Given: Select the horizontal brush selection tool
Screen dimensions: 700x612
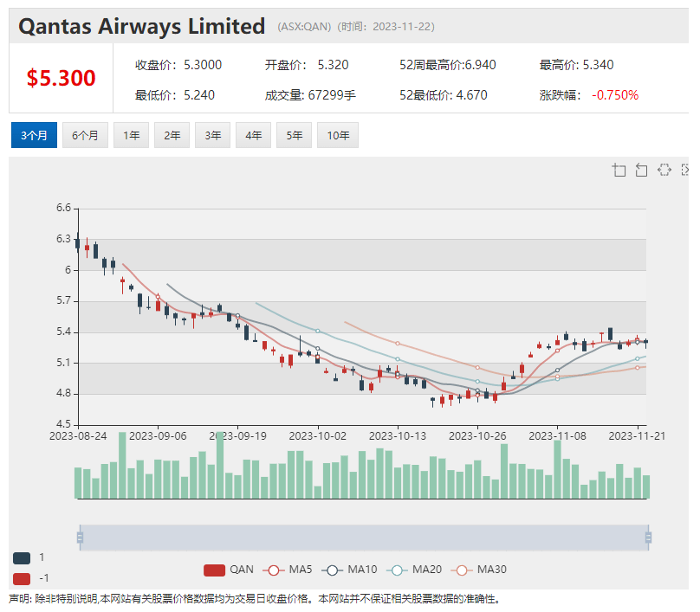Looking at the screenshot, I should 664,170.
